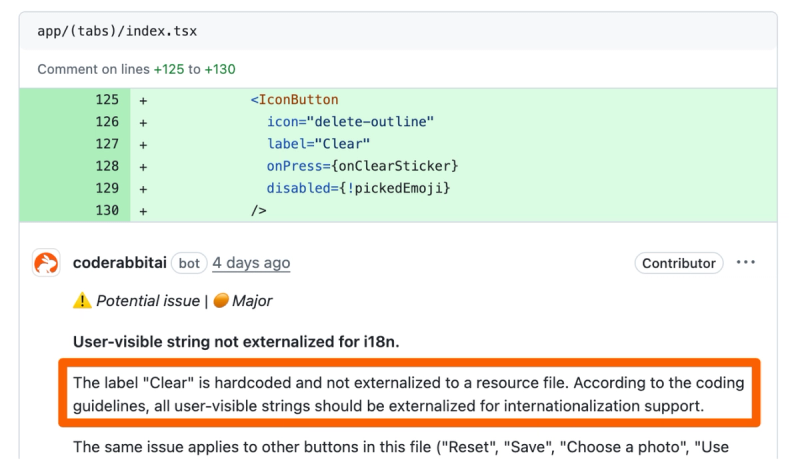Select line number 125 in the diff
Image resolution: width=800 pixels, height=470 pixels.
coord(107,100)
